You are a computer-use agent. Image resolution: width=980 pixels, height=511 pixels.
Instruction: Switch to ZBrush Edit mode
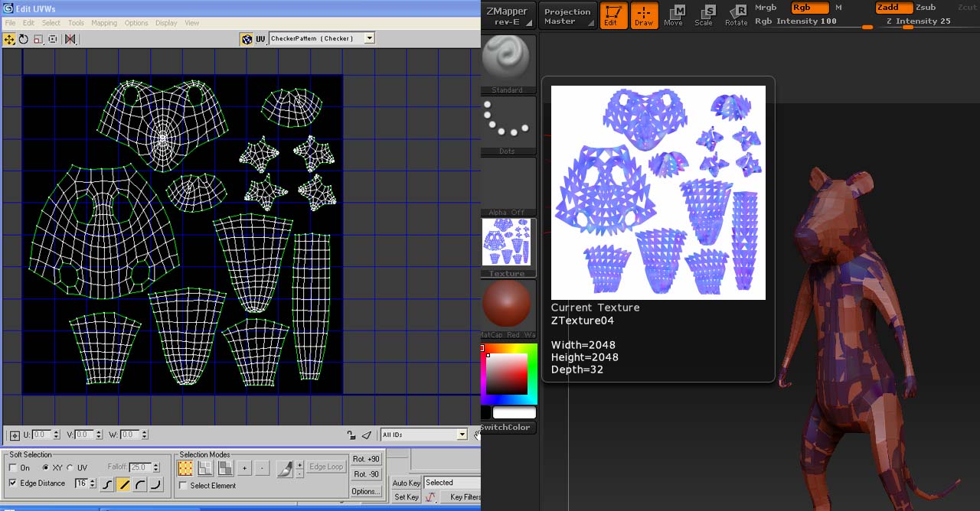point(614,14)
